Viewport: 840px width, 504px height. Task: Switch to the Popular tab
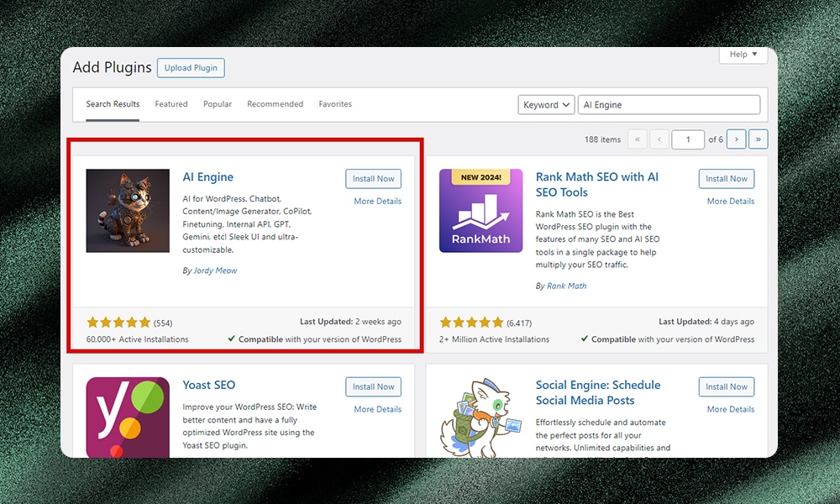coord(218,104)
